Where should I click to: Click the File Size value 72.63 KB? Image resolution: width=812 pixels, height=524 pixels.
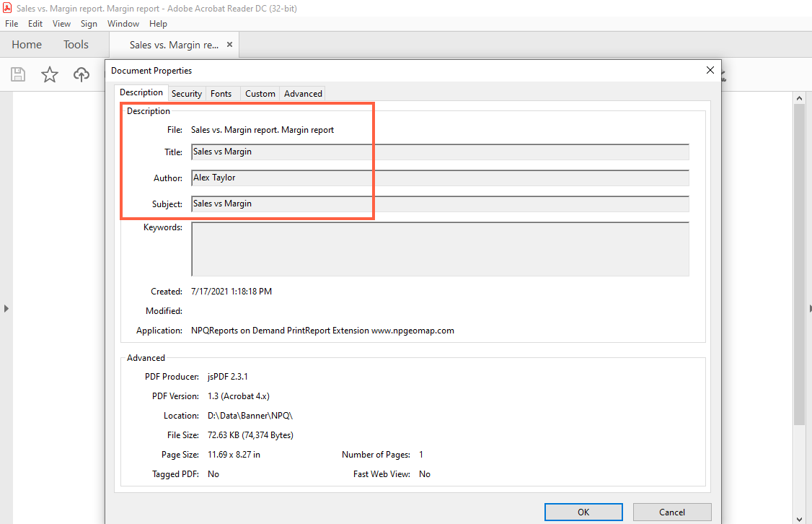pos(251,435)
